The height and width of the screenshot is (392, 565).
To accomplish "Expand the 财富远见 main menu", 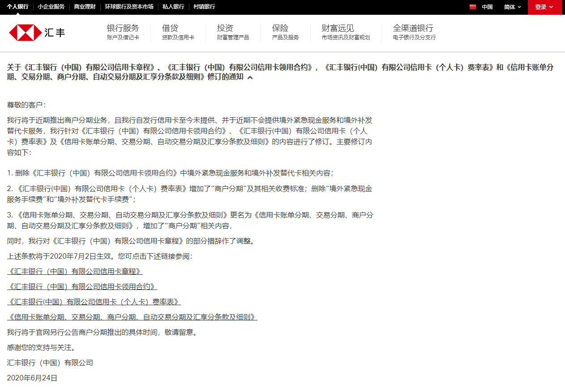I will tap(346, 33).
